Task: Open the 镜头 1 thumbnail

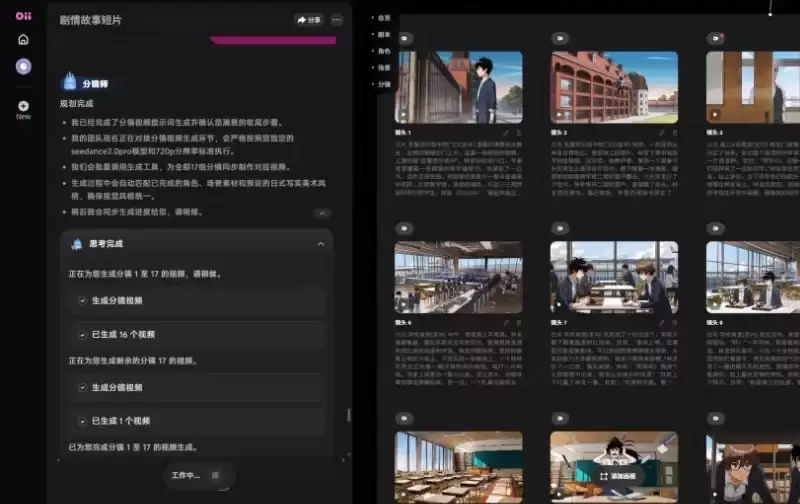Action: click(458, 87)
